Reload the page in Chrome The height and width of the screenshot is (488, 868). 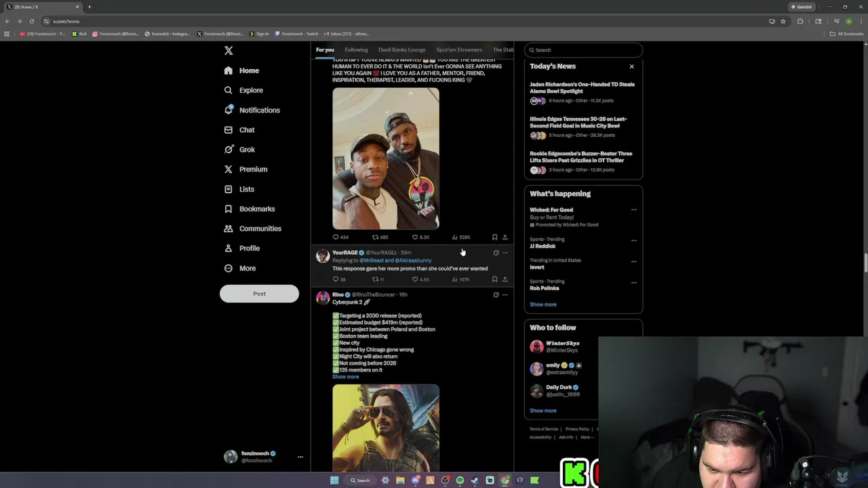31,21
